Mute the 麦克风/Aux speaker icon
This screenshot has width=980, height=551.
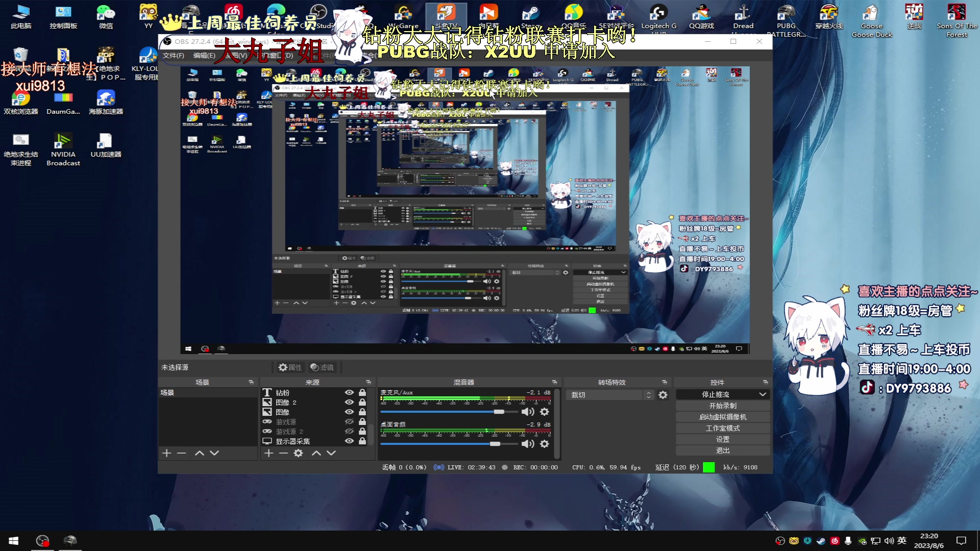point(528,412)
